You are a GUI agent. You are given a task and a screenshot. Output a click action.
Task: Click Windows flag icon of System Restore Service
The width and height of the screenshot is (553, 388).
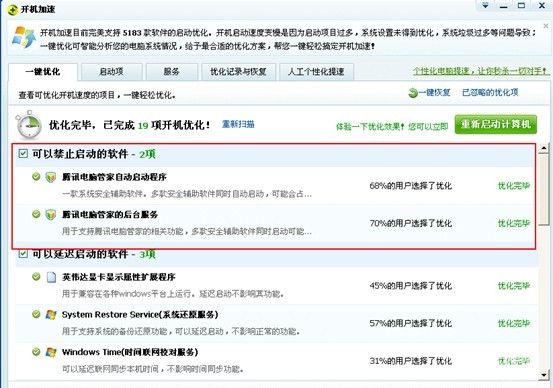point(51,315)
